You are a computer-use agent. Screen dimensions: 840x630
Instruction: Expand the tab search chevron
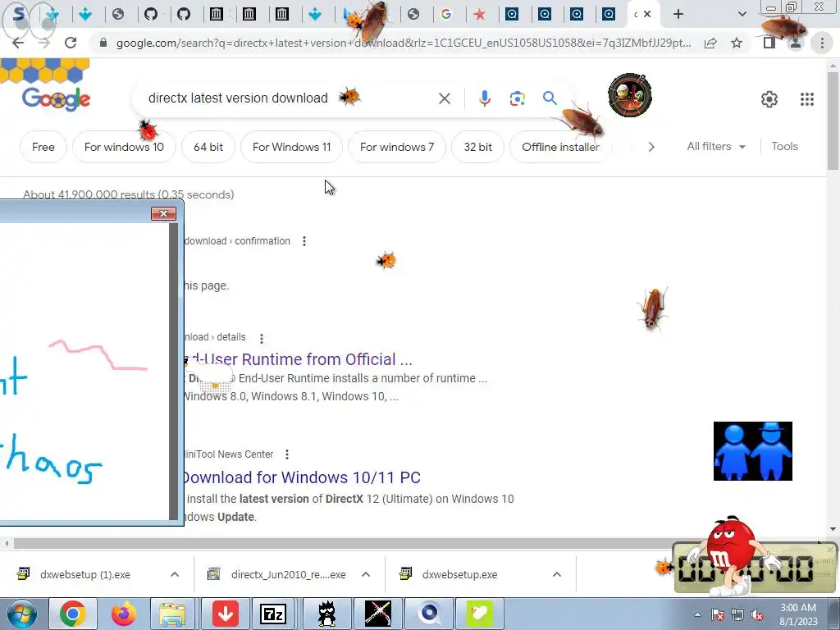click(742, 15)
